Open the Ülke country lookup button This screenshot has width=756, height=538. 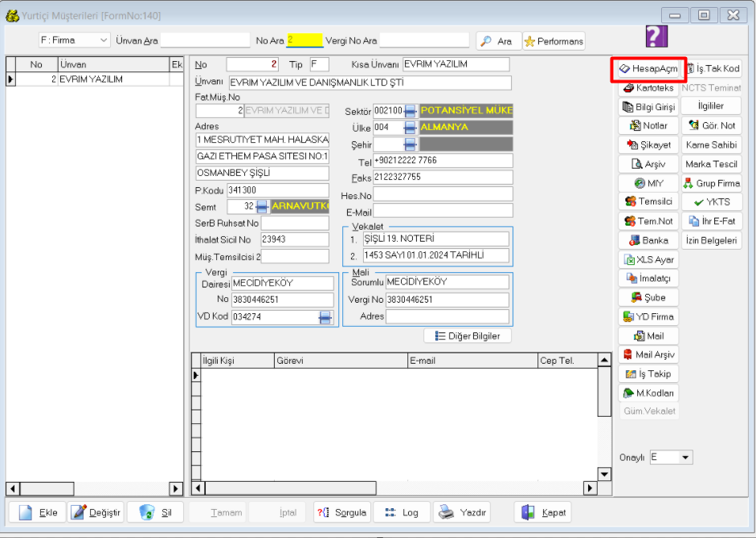411,128
